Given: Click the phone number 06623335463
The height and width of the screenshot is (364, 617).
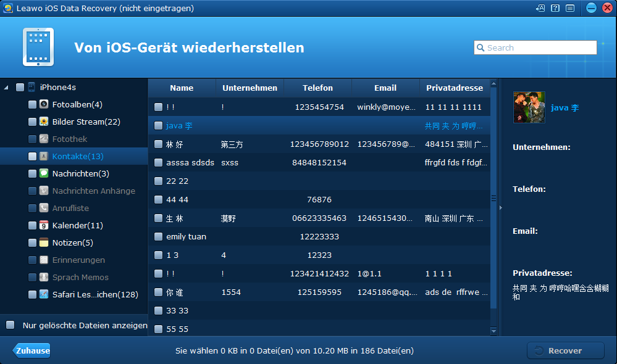Looking at the screenshot, I should (x=319, y=218).
